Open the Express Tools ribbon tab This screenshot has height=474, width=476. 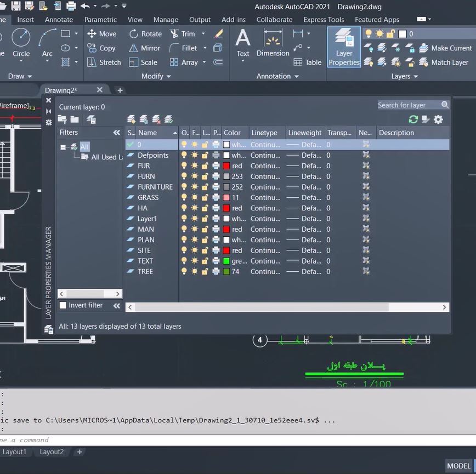coord(324,20)
